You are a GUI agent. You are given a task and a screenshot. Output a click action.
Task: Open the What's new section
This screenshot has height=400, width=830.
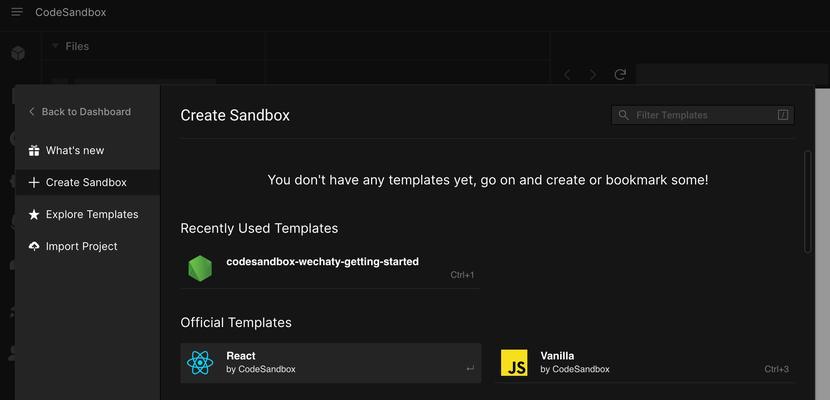(x=87, y=150)
